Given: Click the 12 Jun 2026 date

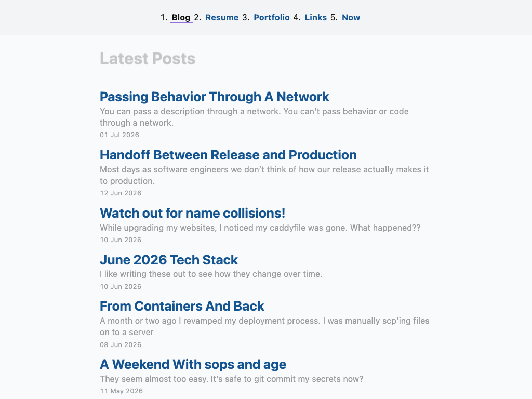Looking at the screenshot, I should click(x=121, y=193).
